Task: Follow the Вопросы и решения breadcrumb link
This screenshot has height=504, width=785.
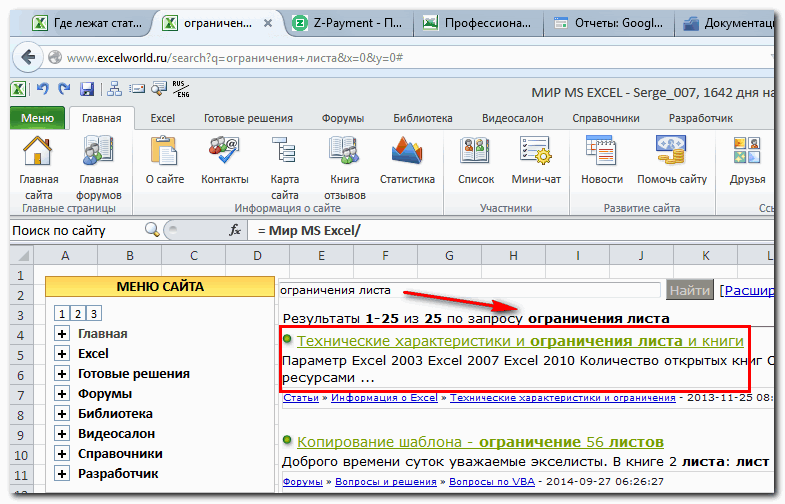Action: (x=386, y=481)
